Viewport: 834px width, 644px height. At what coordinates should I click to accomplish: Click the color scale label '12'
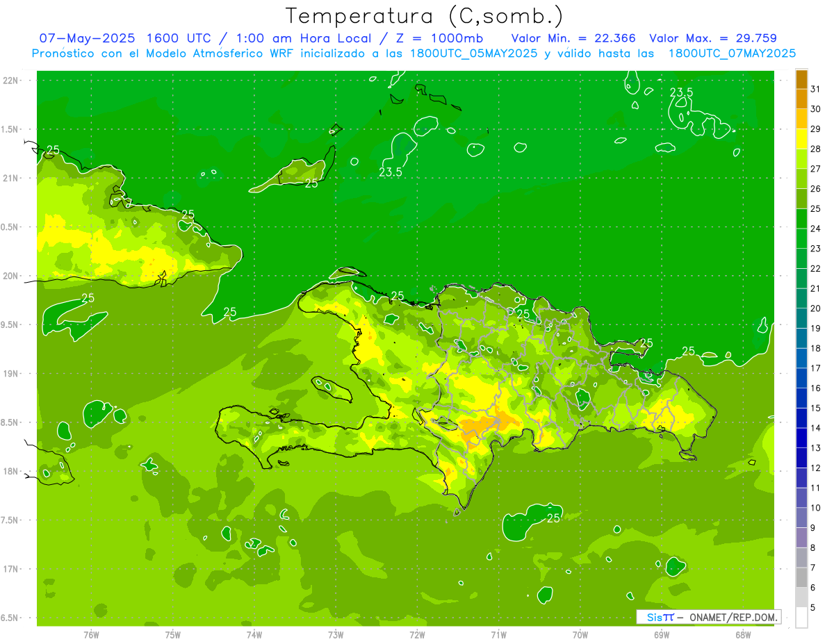click(816, 468)
